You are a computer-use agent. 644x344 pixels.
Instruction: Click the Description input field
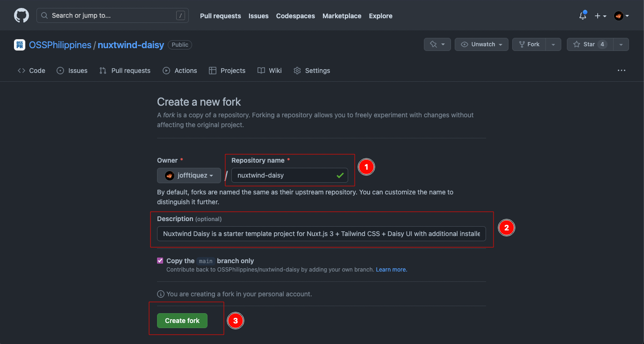click(322, 234)
